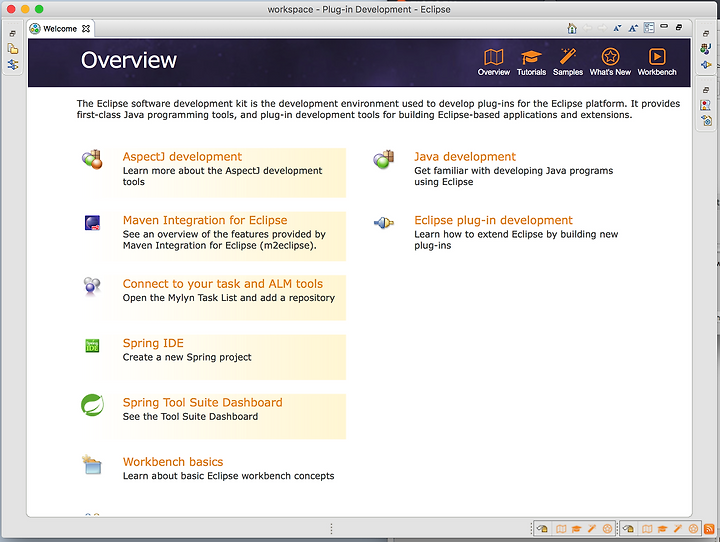Maximize the Welcome view

pos(679,28)
